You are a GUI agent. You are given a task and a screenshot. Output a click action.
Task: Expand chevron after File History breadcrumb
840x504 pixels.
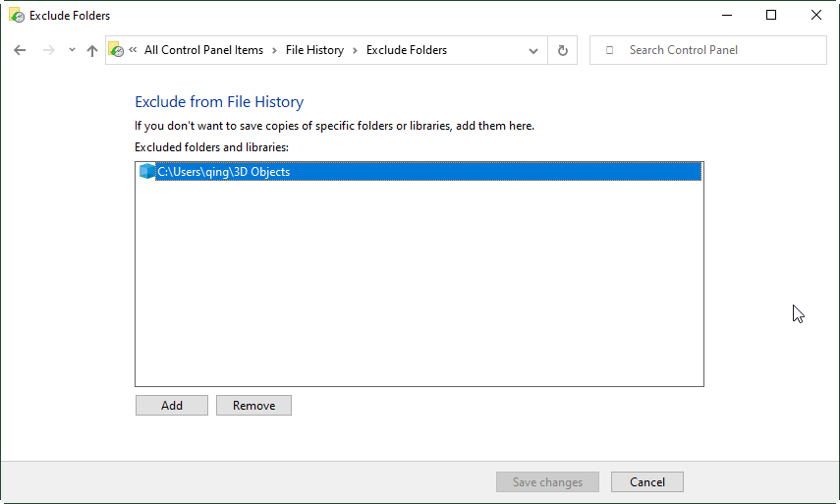[356, 50]
